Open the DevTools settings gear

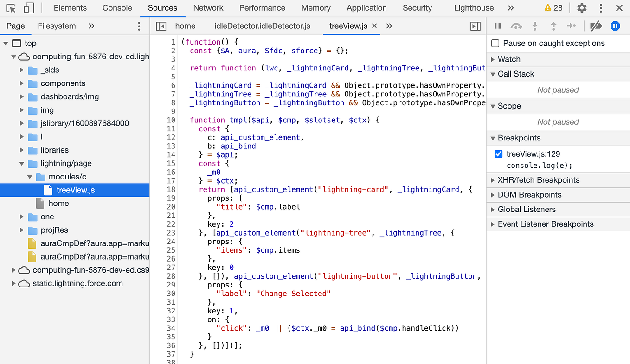[x=582, y=8]
